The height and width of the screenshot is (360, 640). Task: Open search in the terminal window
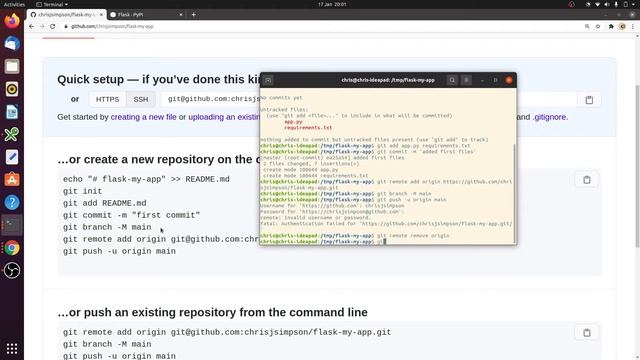coord(452,80)
